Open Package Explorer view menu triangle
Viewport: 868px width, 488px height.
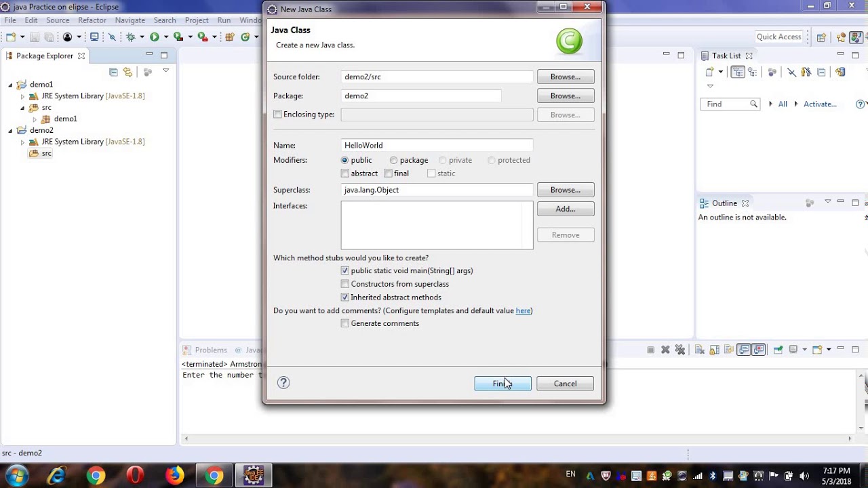click(166, 70)
